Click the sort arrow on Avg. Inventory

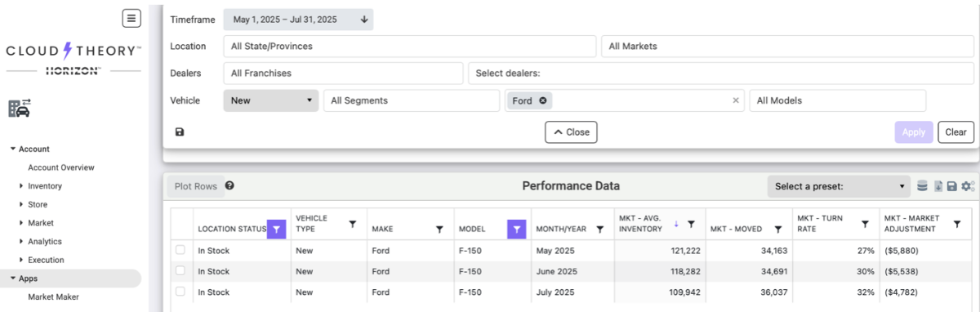676,224
